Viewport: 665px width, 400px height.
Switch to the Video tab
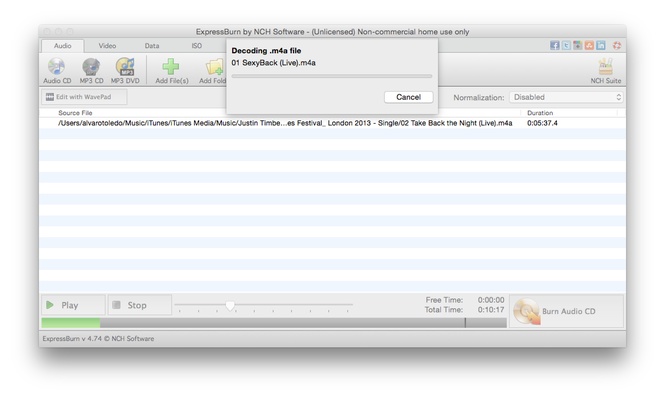tap(107, 46)
